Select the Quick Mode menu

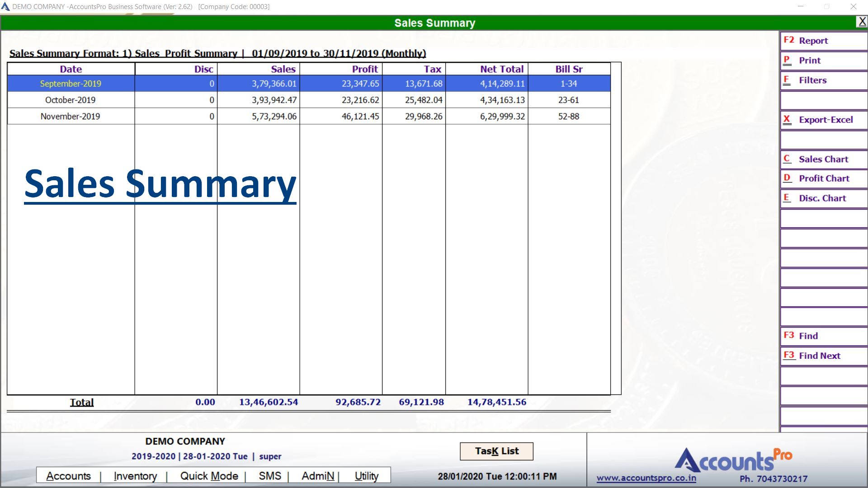point(209,476)
